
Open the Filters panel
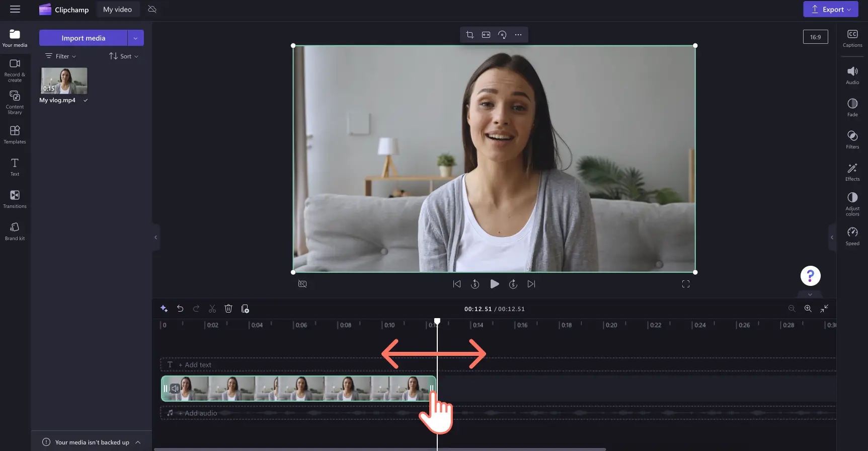(x=852, y=139)
